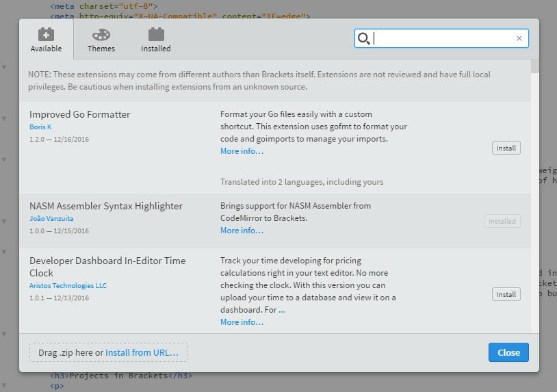Viewport: 557px width, 392px height.
Task: Open author link João Vanzuita
Action: 51,219
